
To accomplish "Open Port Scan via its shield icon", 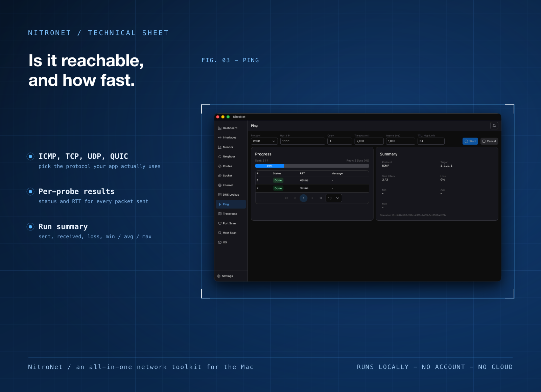I will 220,223.
